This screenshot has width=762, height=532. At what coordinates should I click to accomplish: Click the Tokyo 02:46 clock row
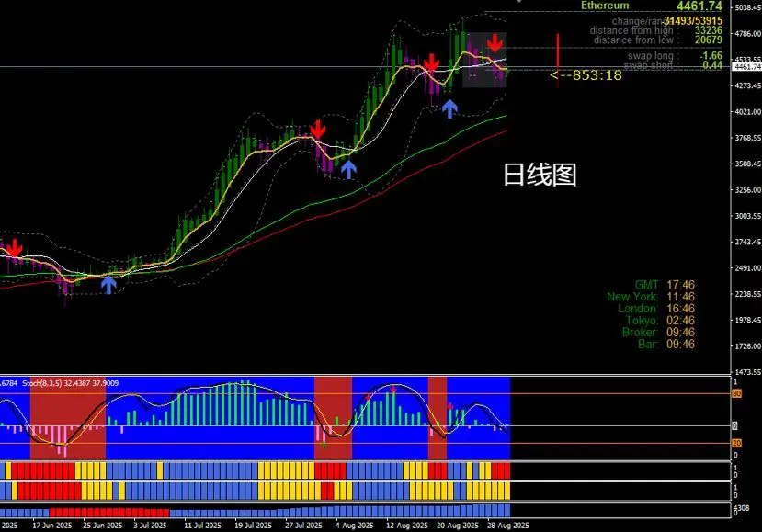point(660,320)
